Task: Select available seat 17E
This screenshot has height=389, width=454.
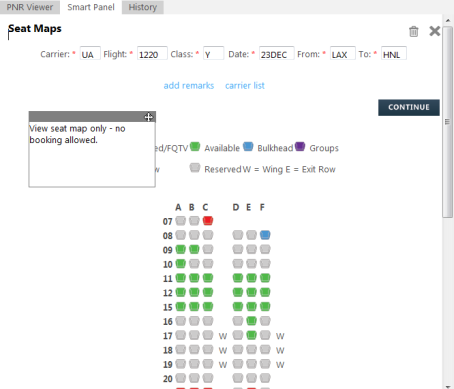Action: point(251,335)
